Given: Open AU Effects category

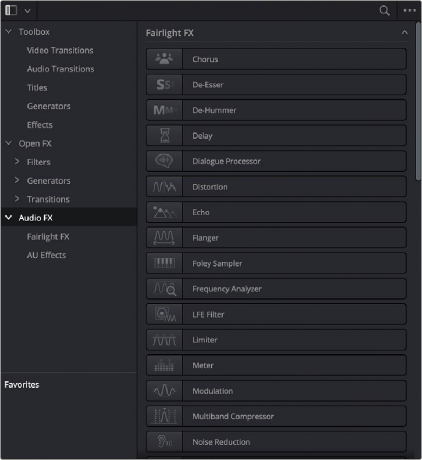Looking at the screenshot, I should 46,255.
